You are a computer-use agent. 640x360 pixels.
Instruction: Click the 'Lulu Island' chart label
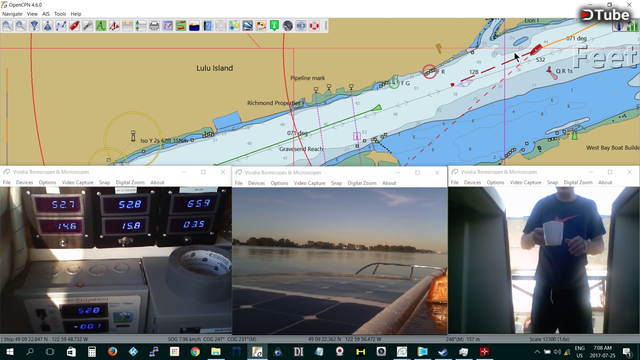215,68
